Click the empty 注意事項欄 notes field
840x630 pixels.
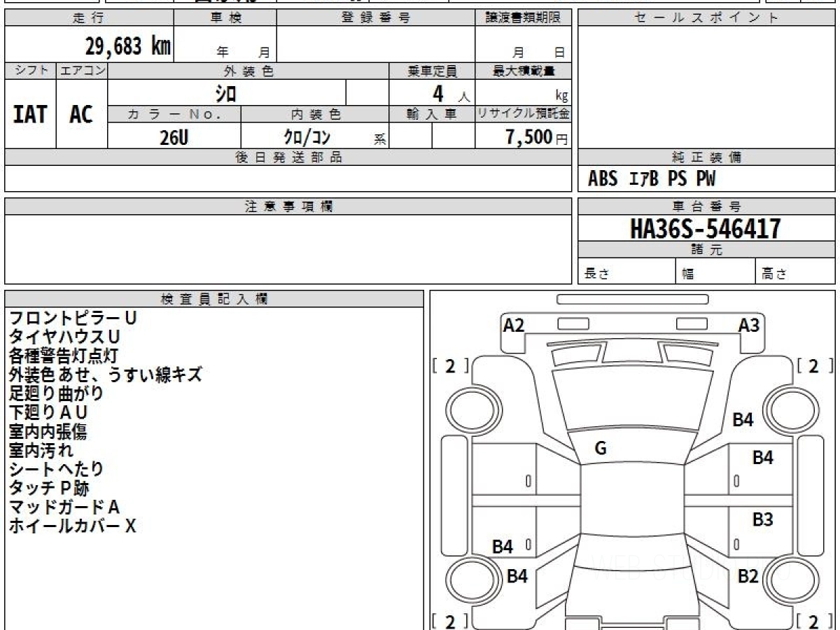point(287,248)
